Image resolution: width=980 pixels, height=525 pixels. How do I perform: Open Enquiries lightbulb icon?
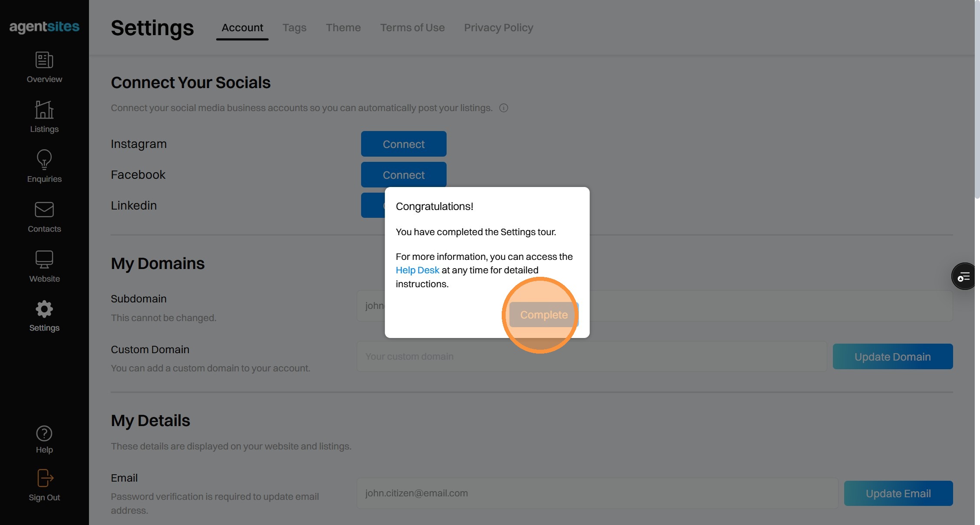coord(44,160)
